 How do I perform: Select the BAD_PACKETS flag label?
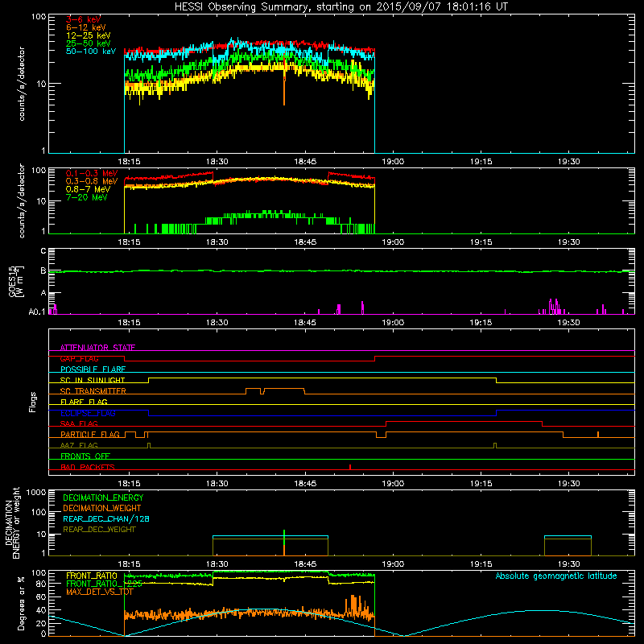tap(88, 467)
